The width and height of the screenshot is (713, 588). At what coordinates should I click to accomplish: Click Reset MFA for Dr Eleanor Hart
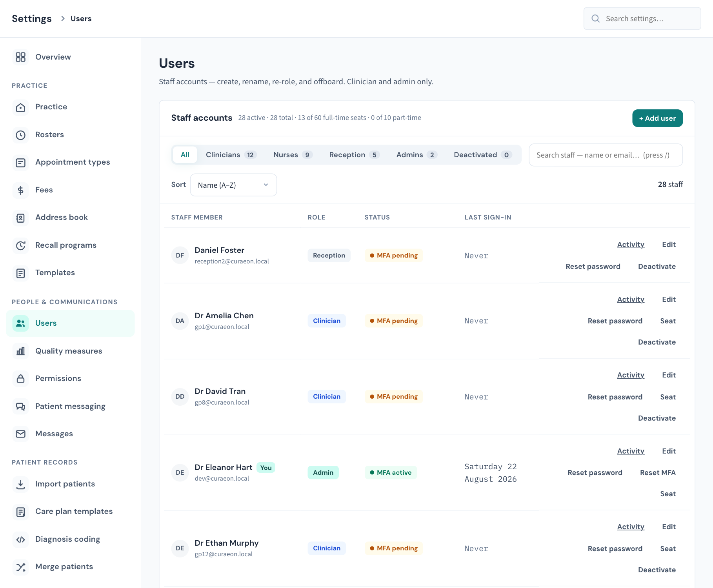(x=658, y=473)
